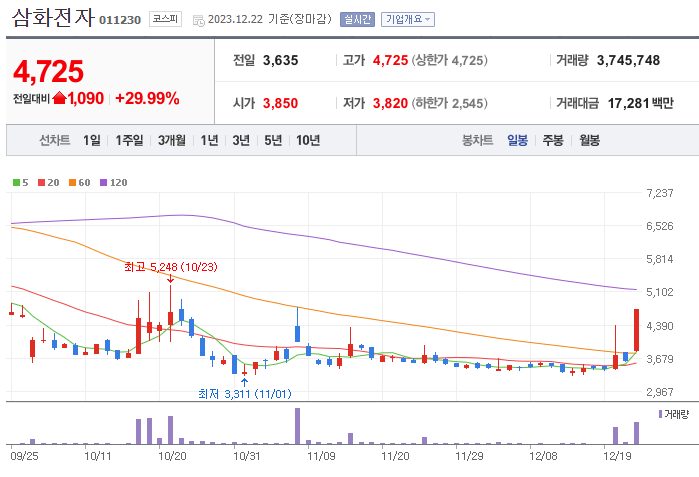Click the 코스피 market badge
The width and height of the screenshot is (699, 477).
(x=165, y=19)
